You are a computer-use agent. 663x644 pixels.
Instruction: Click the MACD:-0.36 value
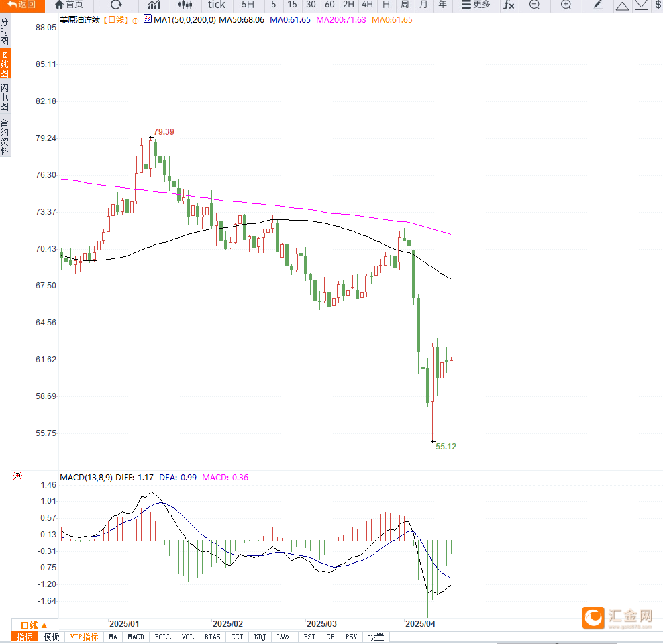(x=225, y=478)
